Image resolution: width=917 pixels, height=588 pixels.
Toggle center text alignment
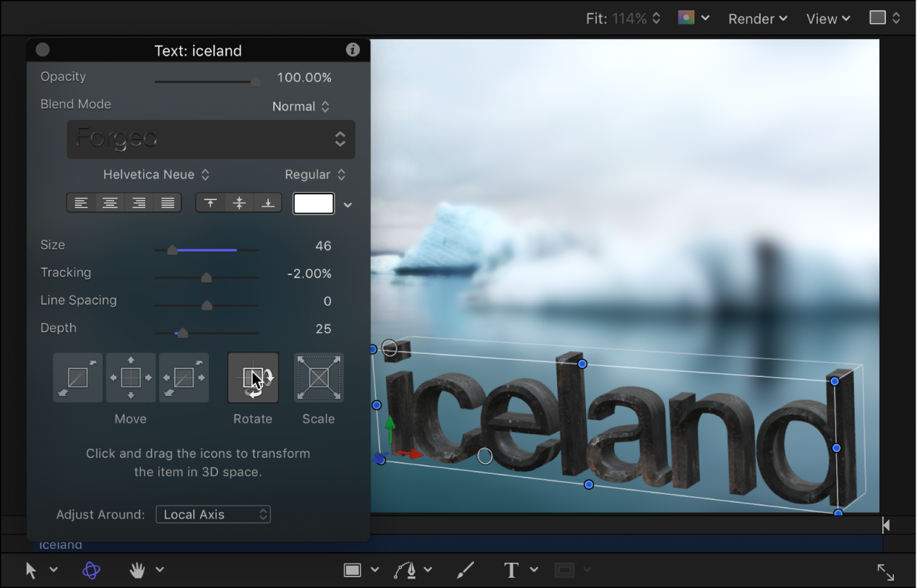point(110,202)
